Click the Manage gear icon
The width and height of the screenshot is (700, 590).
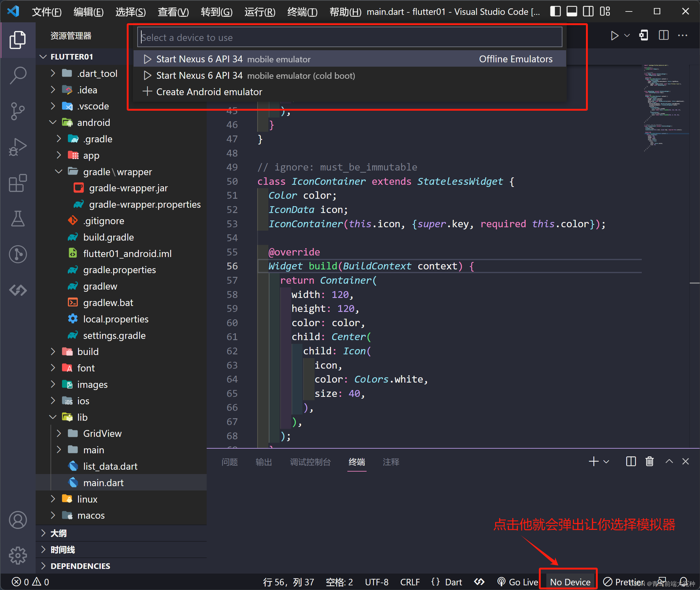point(18,556)
